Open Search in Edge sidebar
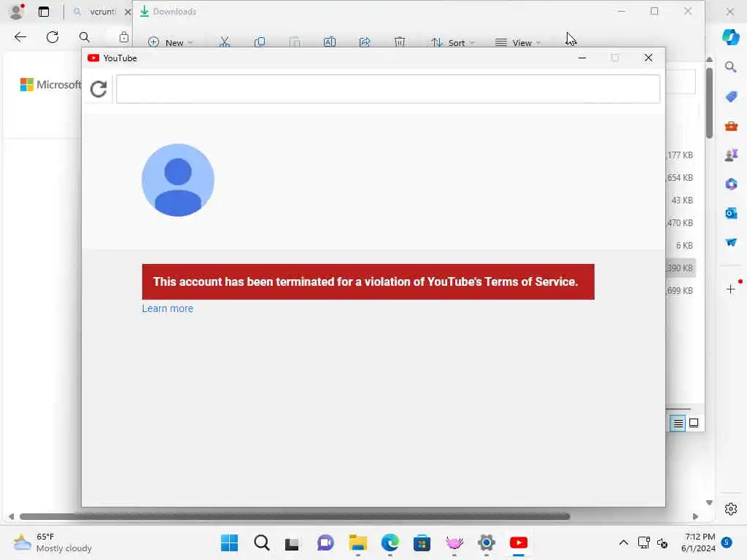747x560 pixels. [731, 67]
